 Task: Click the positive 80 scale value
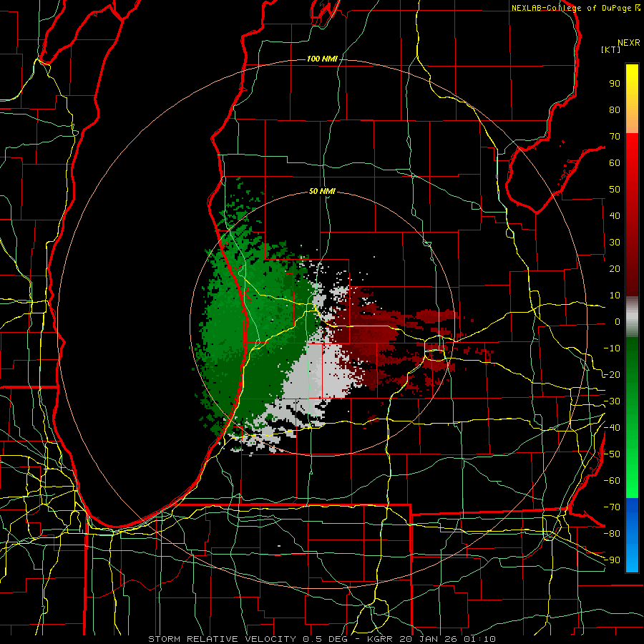tap(615, 110)
